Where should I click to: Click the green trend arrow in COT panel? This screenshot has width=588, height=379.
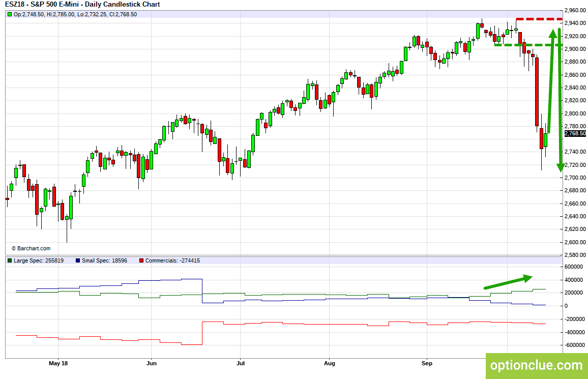(508, 282)
